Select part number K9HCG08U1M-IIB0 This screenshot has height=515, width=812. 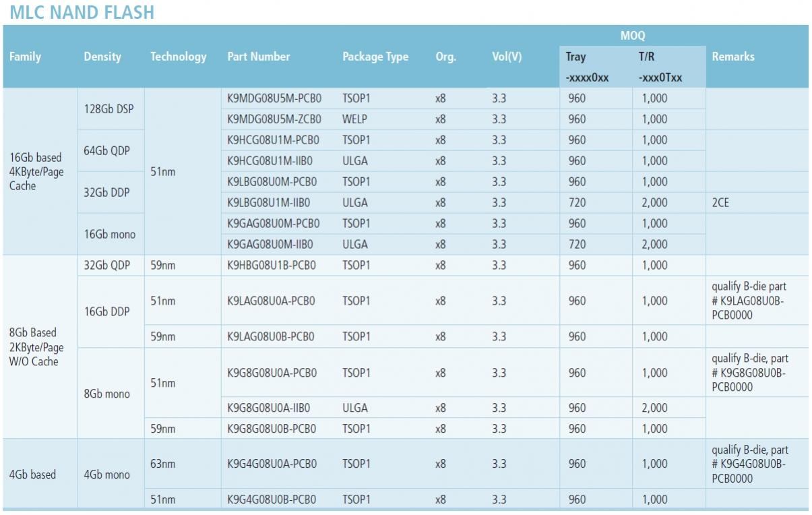tap(270, 161)
